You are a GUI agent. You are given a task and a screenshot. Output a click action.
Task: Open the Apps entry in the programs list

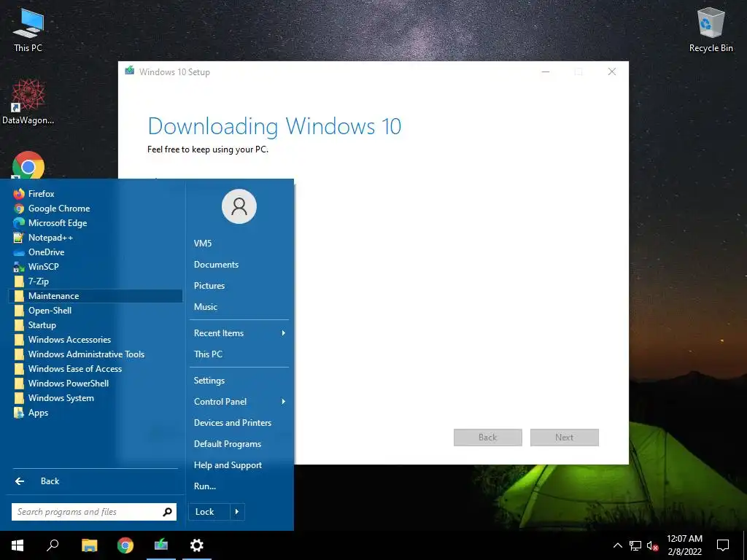38,413
